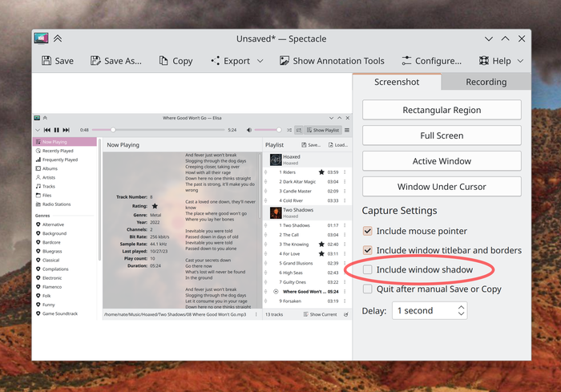Maximize the Spectacle window
This screenshot has height=392, width=561.
[505, 38]
